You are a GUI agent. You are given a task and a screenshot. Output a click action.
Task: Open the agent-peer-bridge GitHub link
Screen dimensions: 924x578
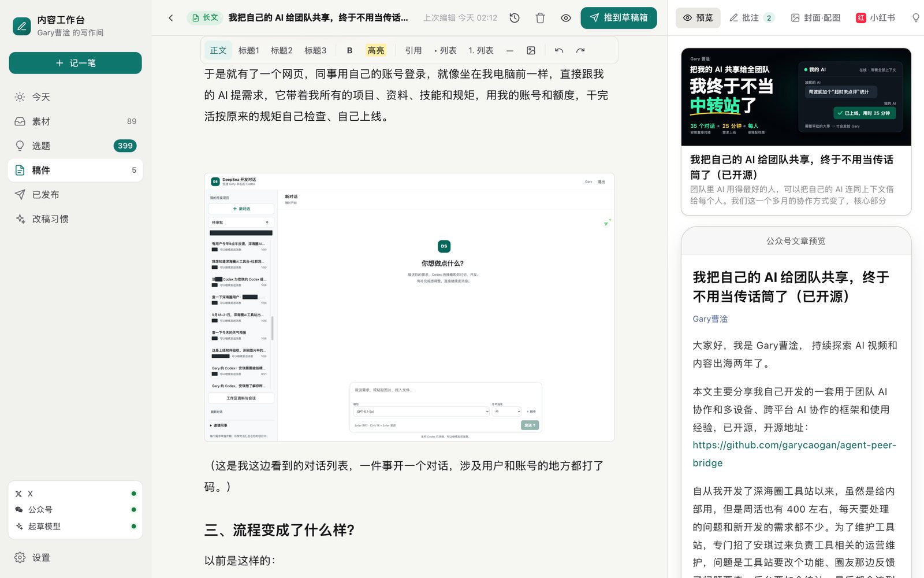795,454
